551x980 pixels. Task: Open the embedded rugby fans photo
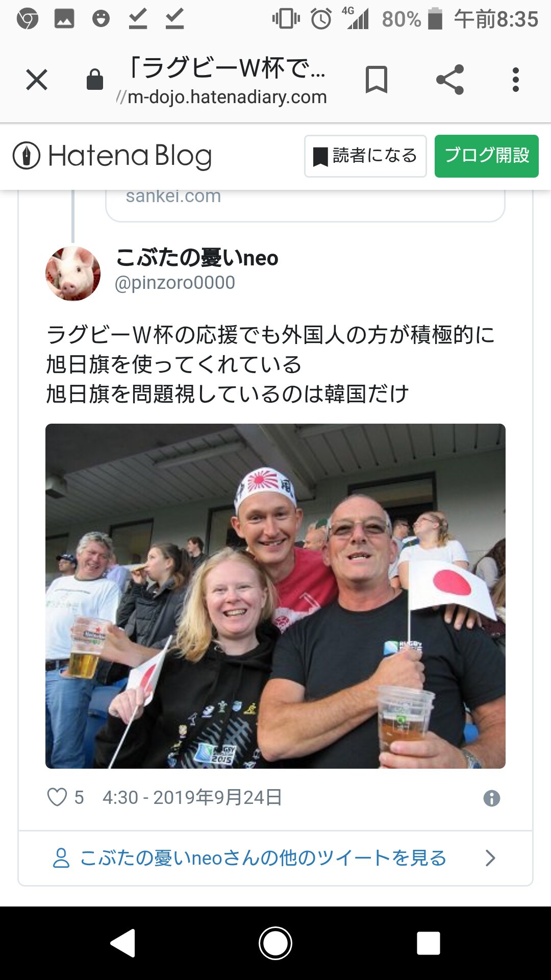275,596
